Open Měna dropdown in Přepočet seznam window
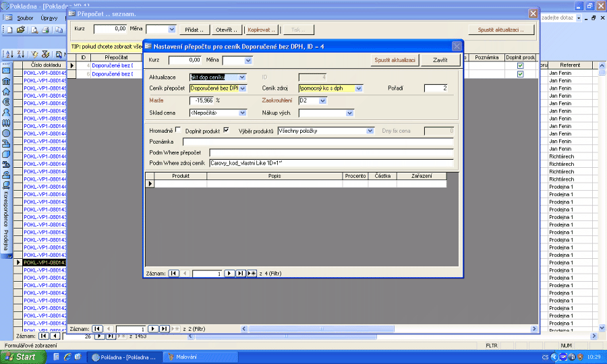This screenshot has width=607, height=364. [x=172, y=29]
